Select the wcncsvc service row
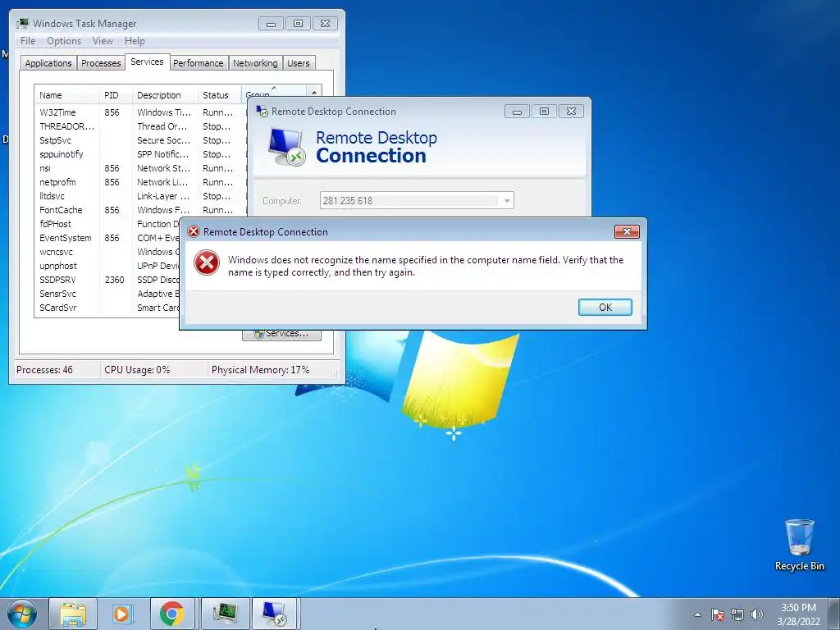Screen dimensions: 840x630 tap(107, 252)
